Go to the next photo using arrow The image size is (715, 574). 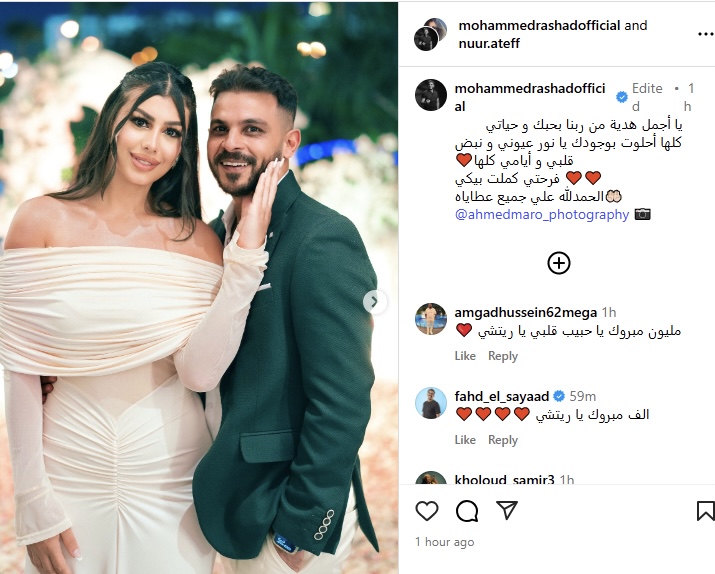(374, 302)
